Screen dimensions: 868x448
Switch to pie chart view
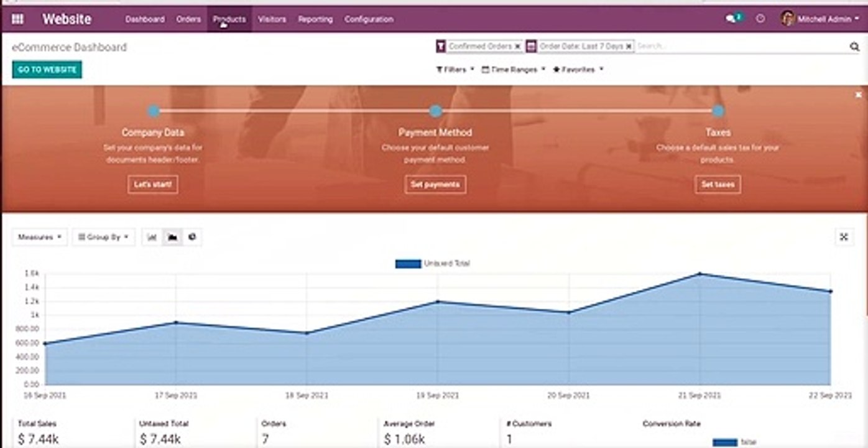[x=192, y=237]
